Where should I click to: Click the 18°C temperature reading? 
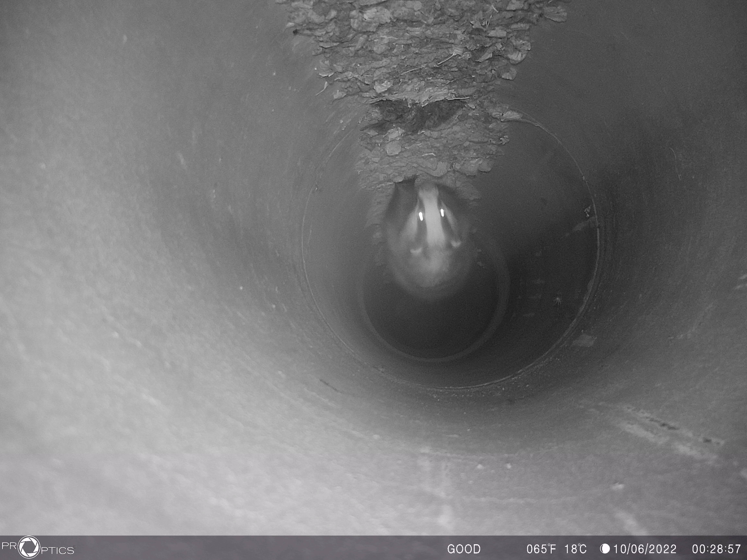(575, 549)
